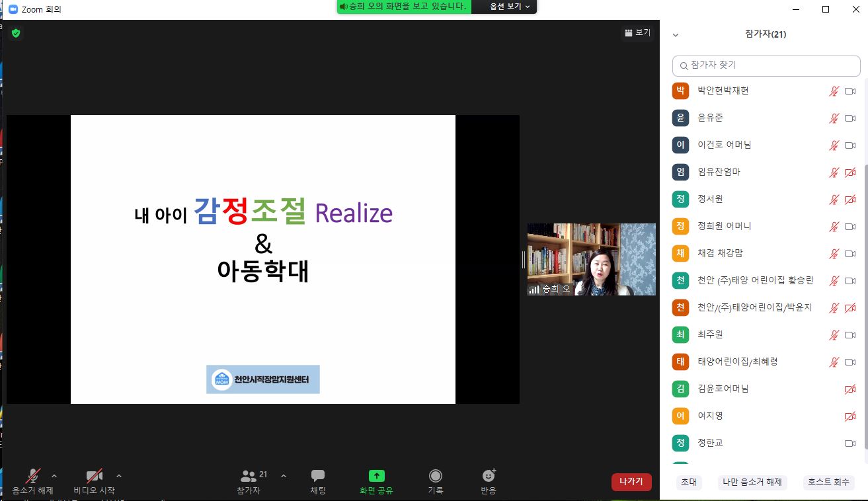Open the reactions smiley icon

(489, 476)
